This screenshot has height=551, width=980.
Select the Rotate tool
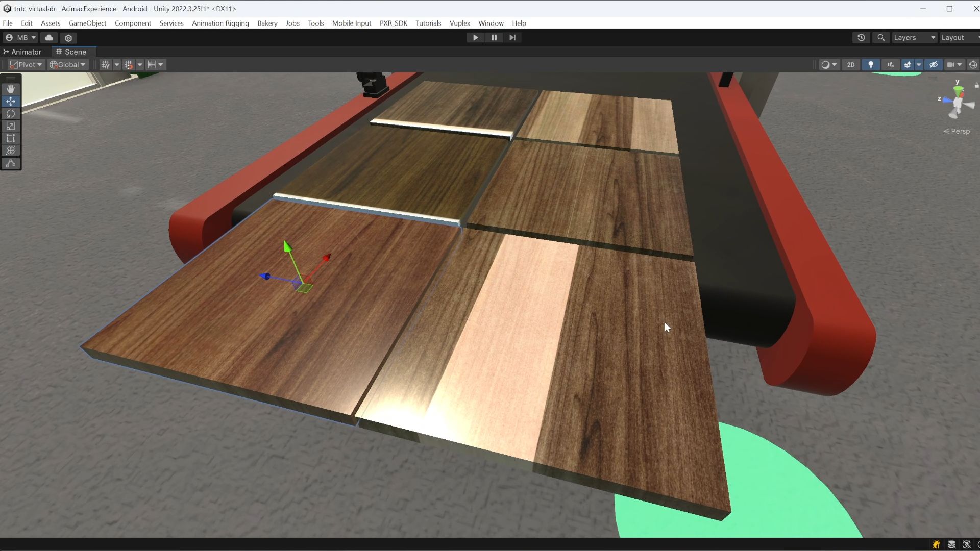click(11, 114)
